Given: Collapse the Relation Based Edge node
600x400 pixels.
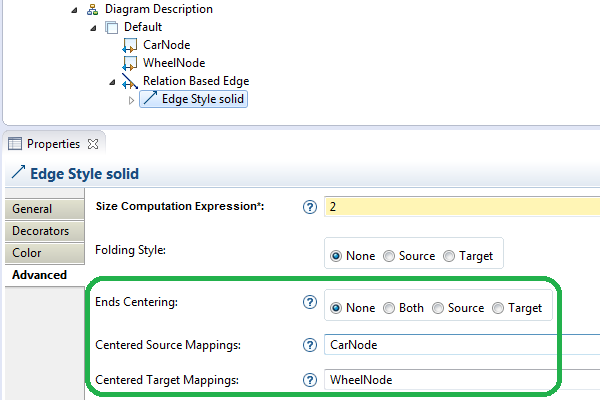Looking at the screenshot, I should click(113, 81).
